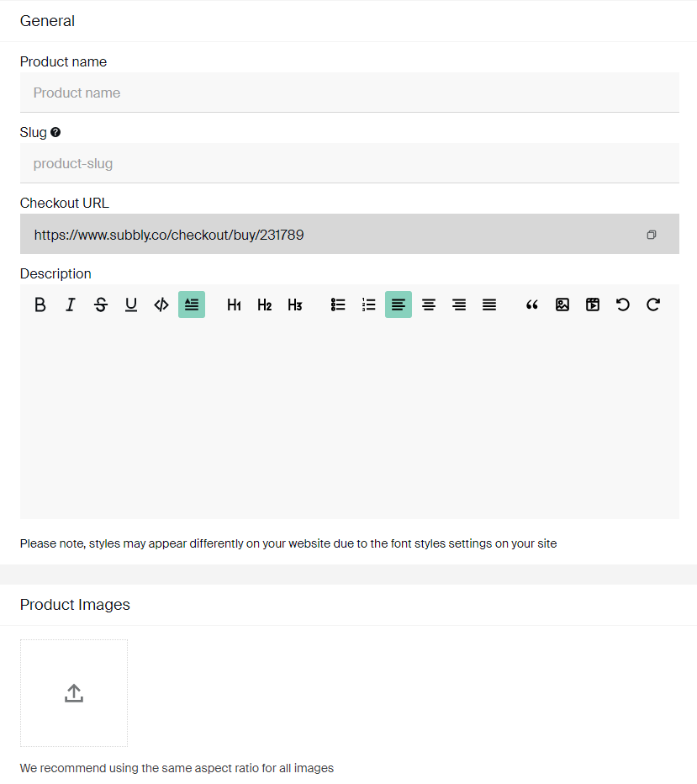Viewport: 697px width, 784px height.
Task: Embed a video in the description
Action: [x=593, y=305]
